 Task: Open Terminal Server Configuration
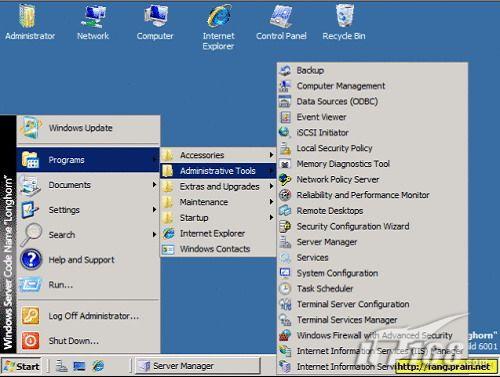click(x=372, y=304)
